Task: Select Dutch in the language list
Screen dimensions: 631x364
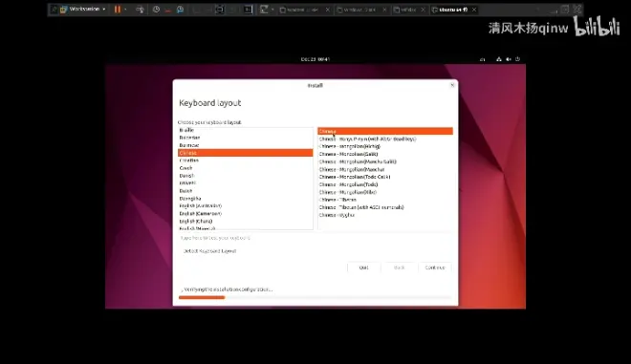Action: 245,191
